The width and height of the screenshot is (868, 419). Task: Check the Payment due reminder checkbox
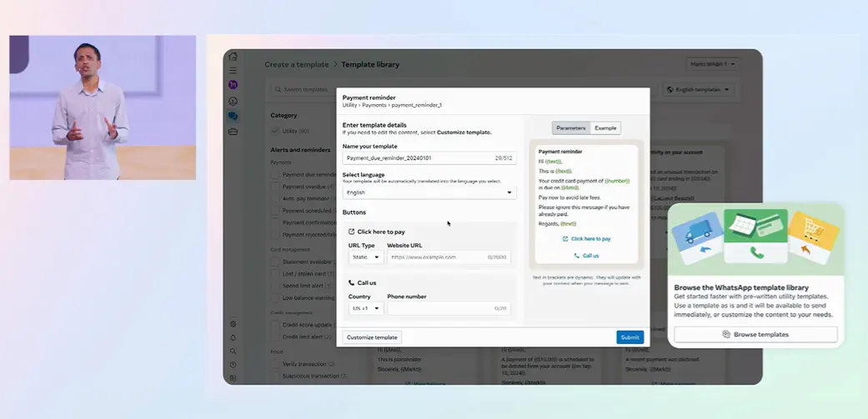pyautogui.click(x=275, y=175)
